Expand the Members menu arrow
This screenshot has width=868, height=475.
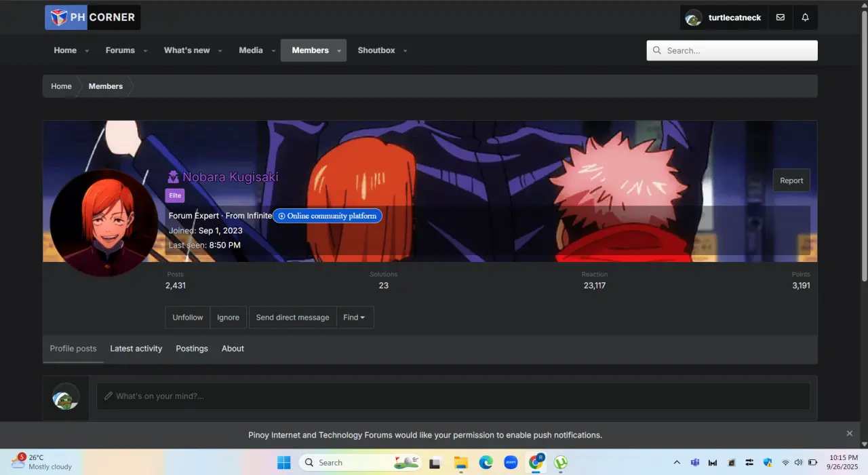tap(339, 51)
